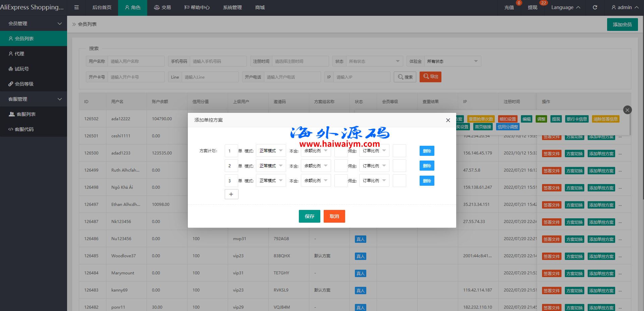Save the plan with the green 保存 button
Viewport: 644px width, 311px height.
pyautogui.click(x=309, y=216)
